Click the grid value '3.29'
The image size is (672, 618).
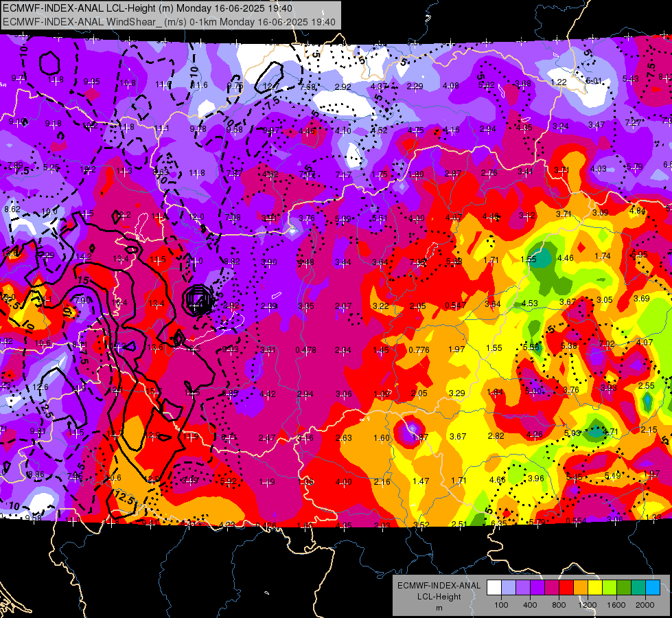point(456,393)
